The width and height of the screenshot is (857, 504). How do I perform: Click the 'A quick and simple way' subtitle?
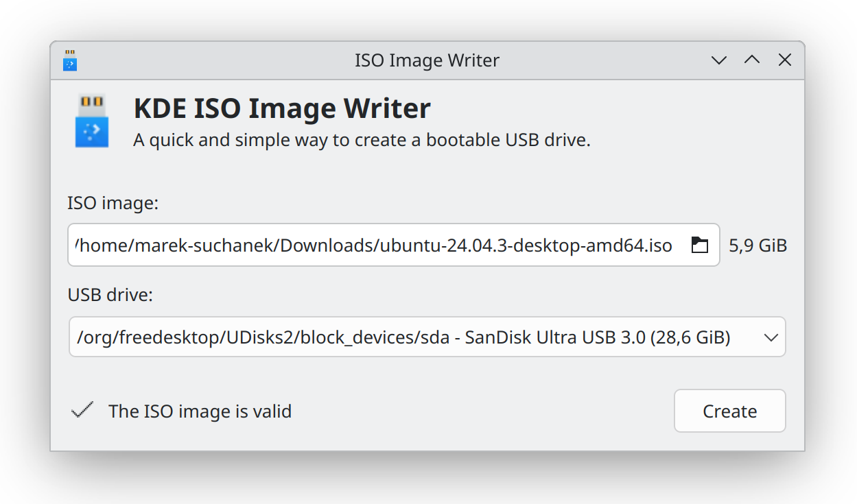pos(362,141)
